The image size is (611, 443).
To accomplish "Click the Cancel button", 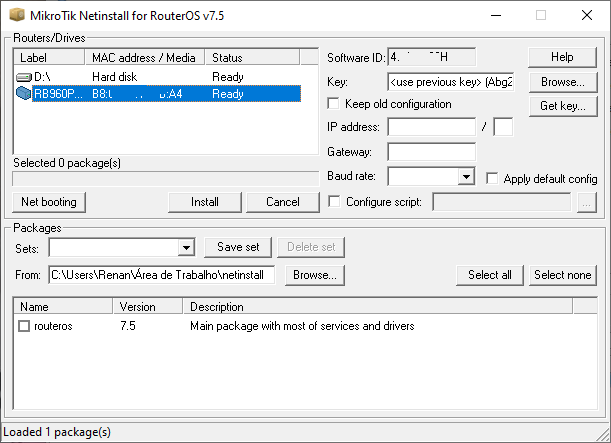I will [x=283, y=202].
